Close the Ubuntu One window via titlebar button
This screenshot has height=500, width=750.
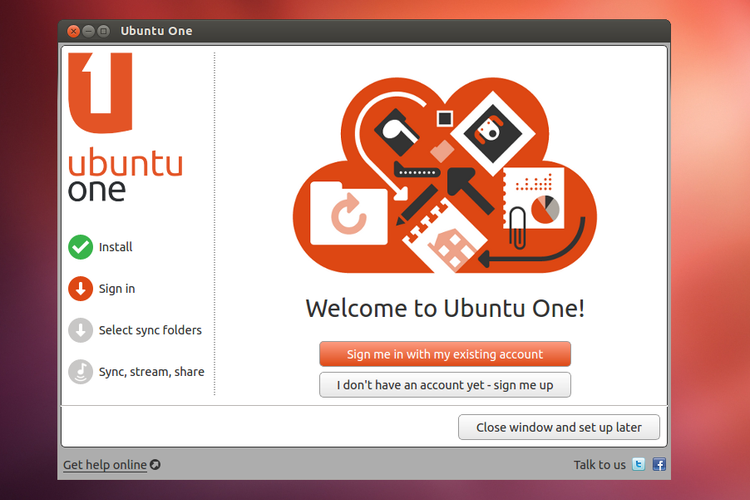[x=74, y=31]
